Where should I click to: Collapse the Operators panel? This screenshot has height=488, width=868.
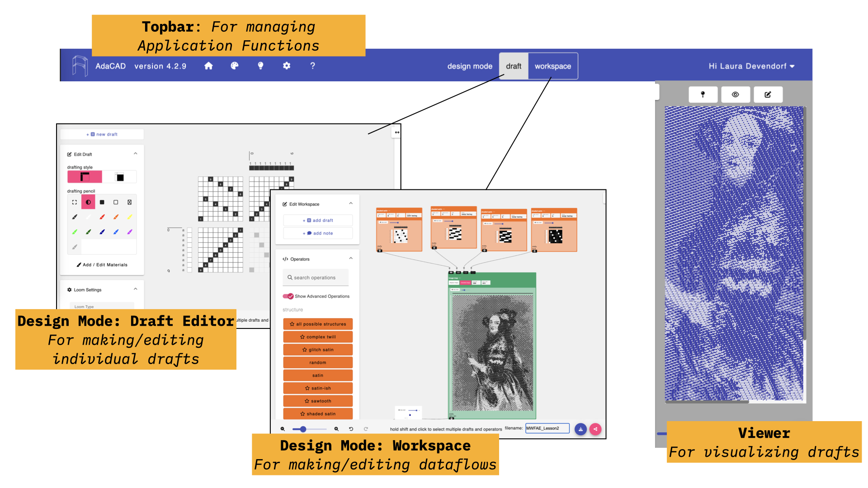pyautogui.click(x=351, y=258)
